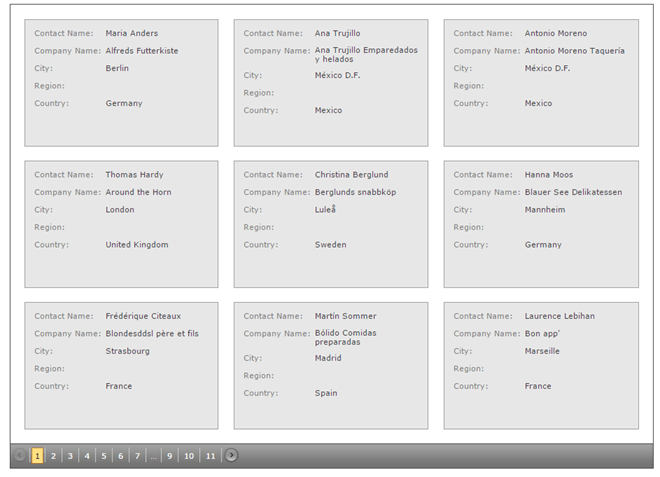Click Bólido Comidas preparadas company name

[346, 337]
